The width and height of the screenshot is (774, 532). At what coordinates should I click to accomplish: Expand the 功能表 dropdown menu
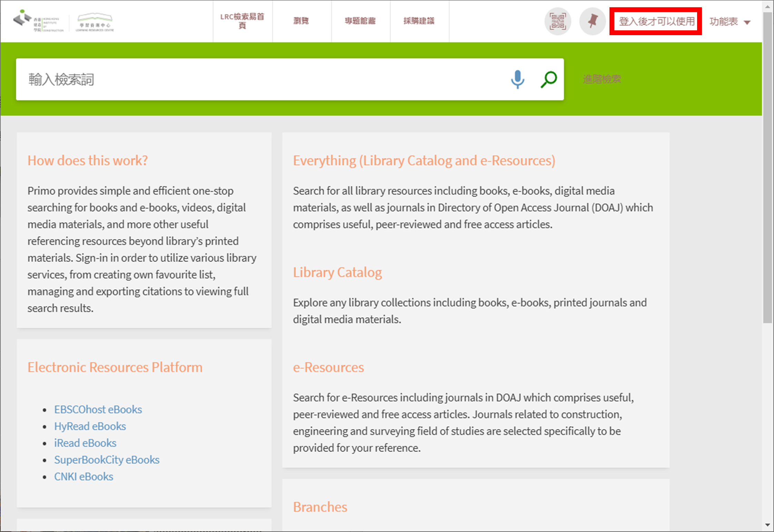pos(730,22)
